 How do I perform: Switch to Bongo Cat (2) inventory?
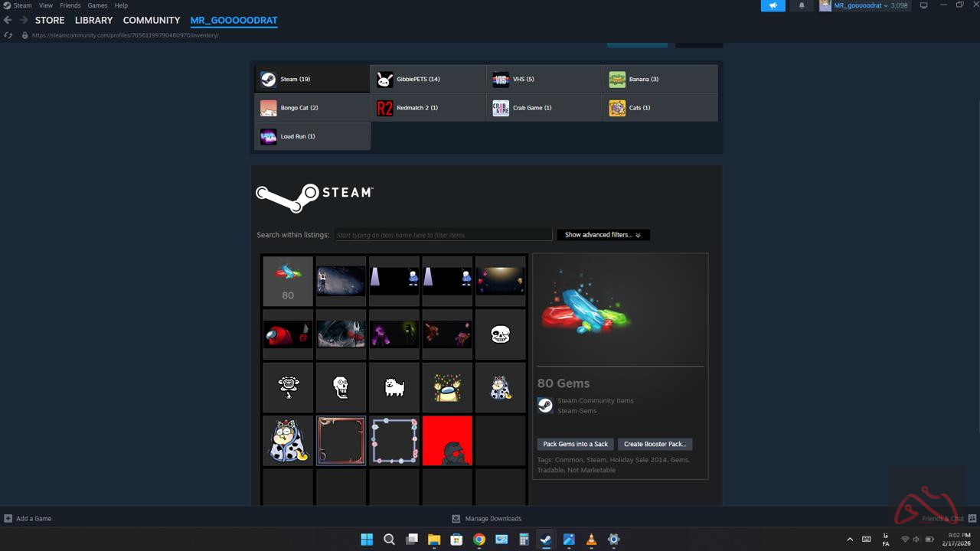[x=312, y=108]
